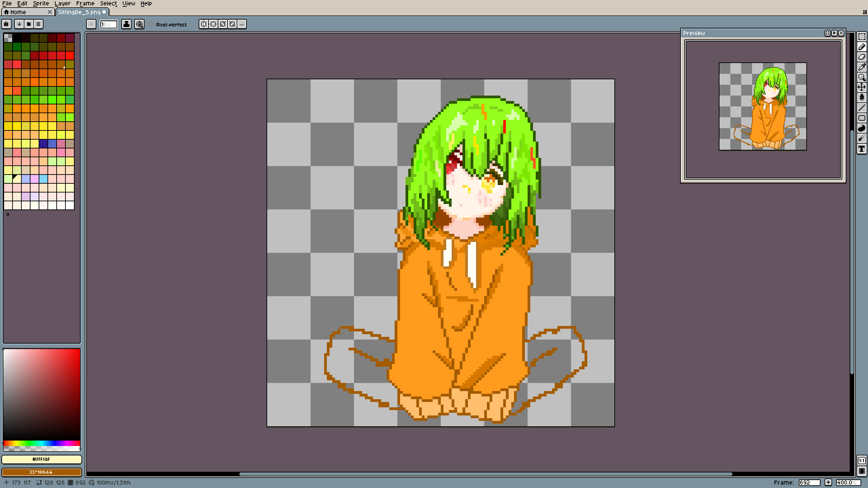Image resolution: width=868 pixels, height=488 pixels.
Task: Click the sprite thumbnail in Preview window
Action: point(763,106)
